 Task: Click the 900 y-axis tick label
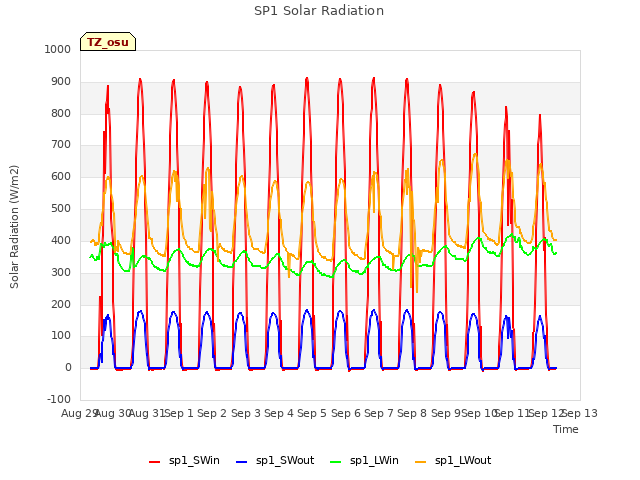pos(61,82)
